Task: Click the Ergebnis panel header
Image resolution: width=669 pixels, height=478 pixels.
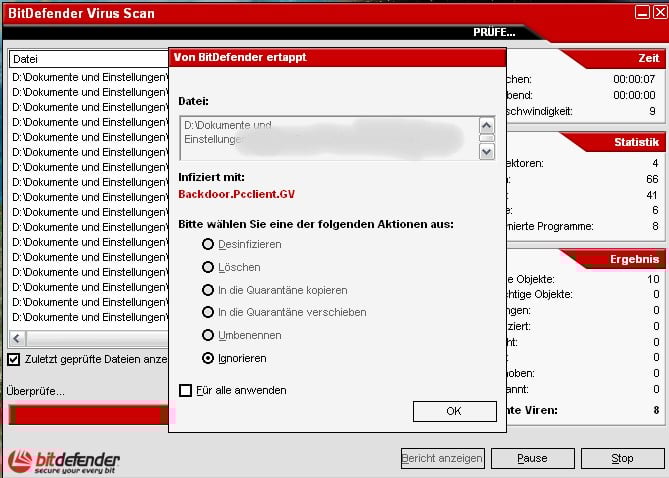Action: 612,259
